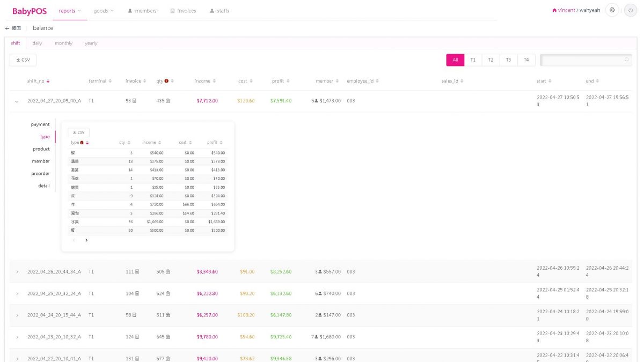The height and width of the screenshot is (362, 644).
Task: Select the All terminals filter
Action: [x=455, y=60]
